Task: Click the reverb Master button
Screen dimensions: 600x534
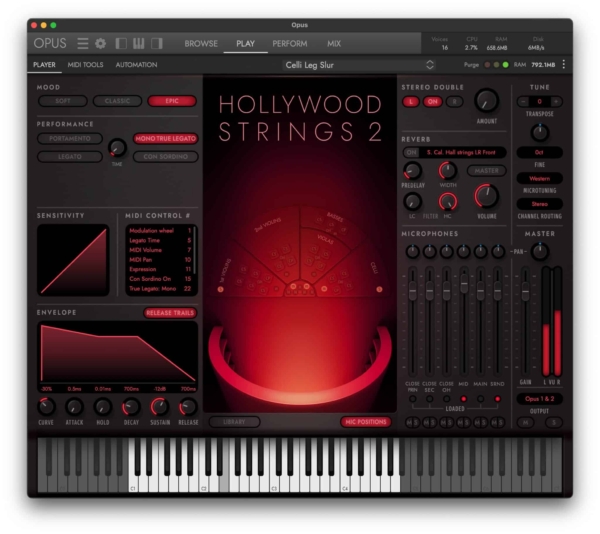Action: pos(486,171)
